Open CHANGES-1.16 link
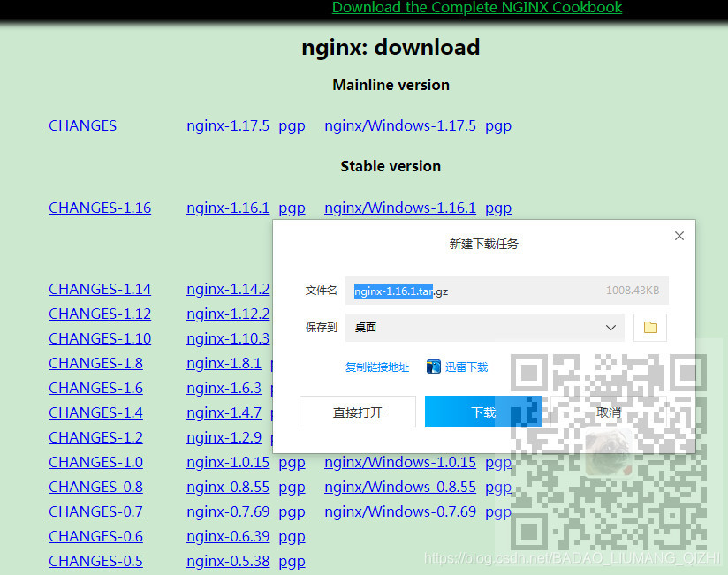 coord(100,208)
